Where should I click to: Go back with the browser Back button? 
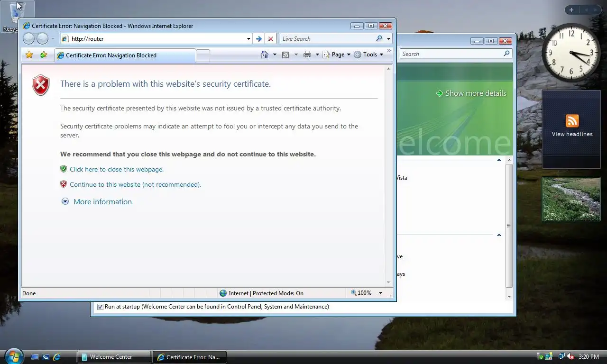28,39
